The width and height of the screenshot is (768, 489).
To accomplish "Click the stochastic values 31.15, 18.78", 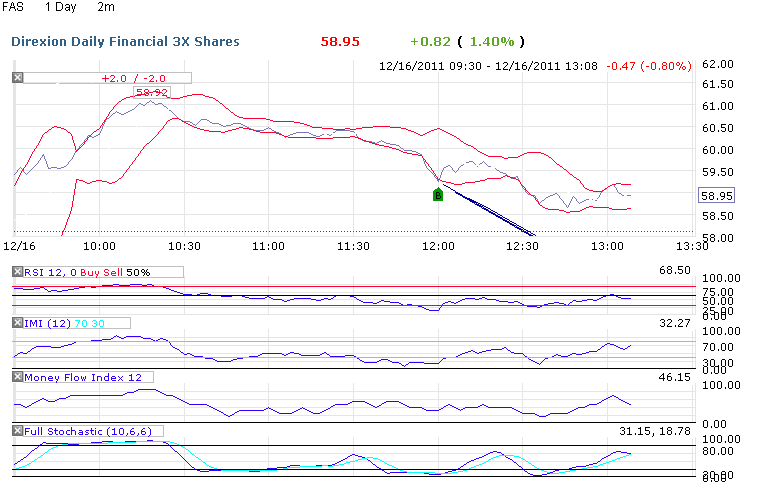I will (x=655, y=431).
